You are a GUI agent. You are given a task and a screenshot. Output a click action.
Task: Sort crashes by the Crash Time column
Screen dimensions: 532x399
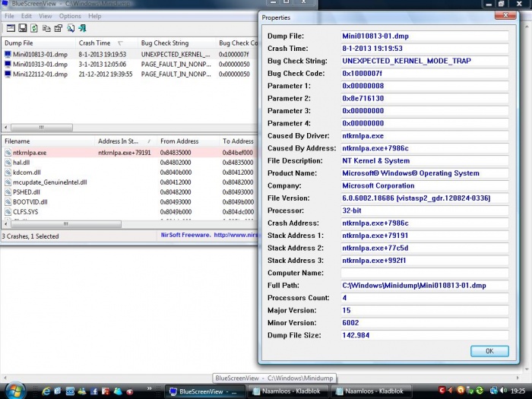coord(94,43)
